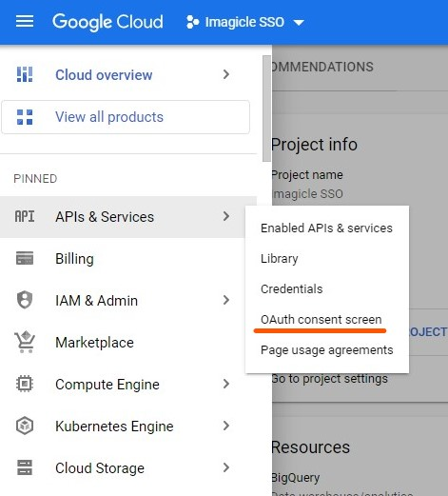This screenshot has height=496, width=448.
Task: Open the hamburger navigation menu
Action: click(x=25, y=22)
